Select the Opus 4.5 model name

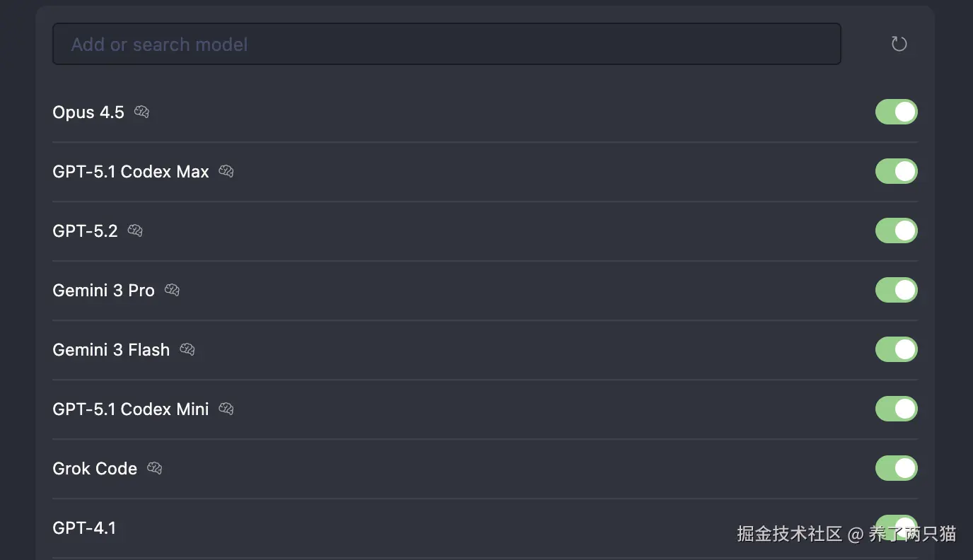[88, 112]
